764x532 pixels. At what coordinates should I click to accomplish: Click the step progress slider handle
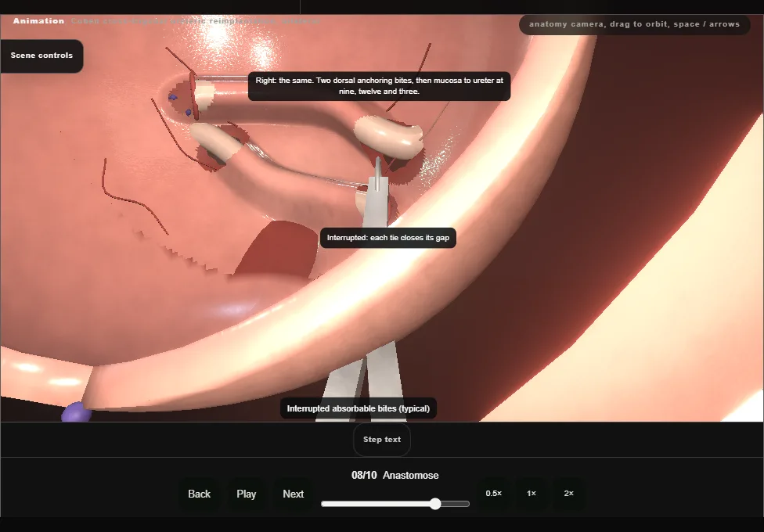(435, 504)
